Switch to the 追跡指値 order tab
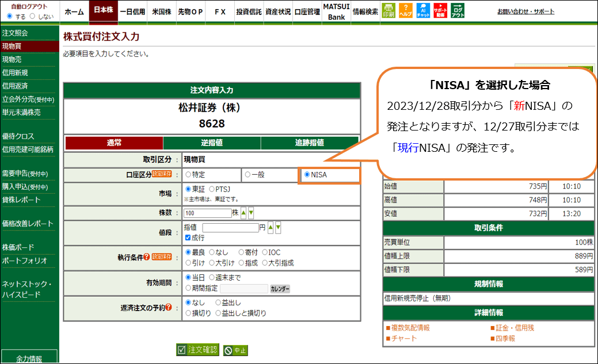This screenshot has width=598, height=364. pos(310,143)
